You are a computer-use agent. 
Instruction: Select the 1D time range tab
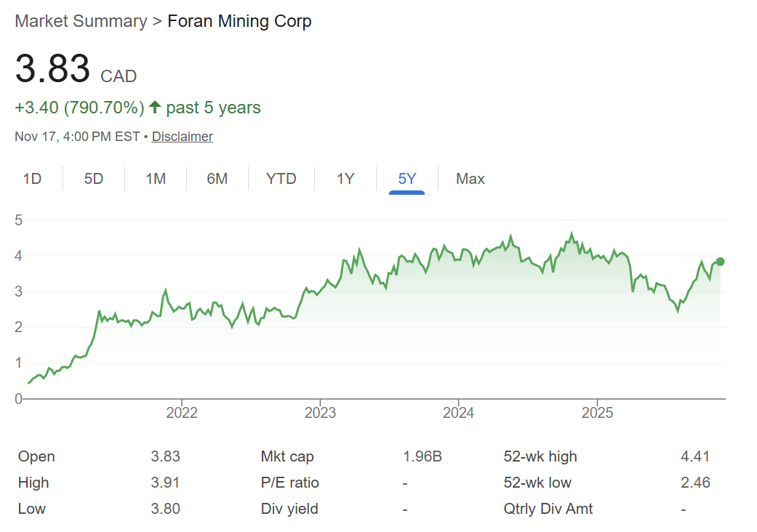(32, 179)
